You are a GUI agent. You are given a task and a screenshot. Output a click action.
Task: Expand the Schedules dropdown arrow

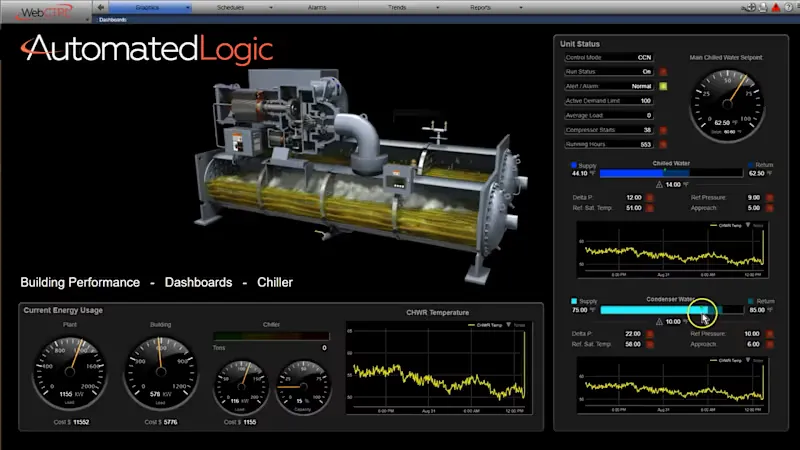click(x=271, y=8)
